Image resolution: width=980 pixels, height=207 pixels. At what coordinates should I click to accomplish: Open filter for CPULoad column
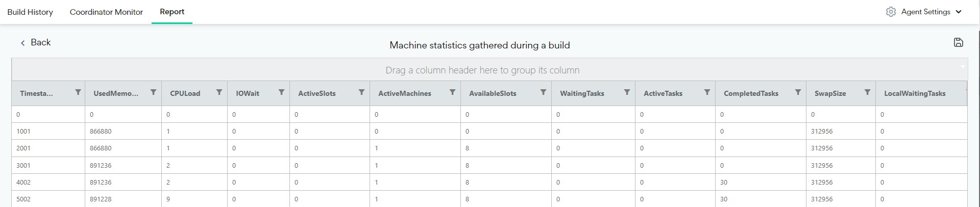tap(219, 92)
